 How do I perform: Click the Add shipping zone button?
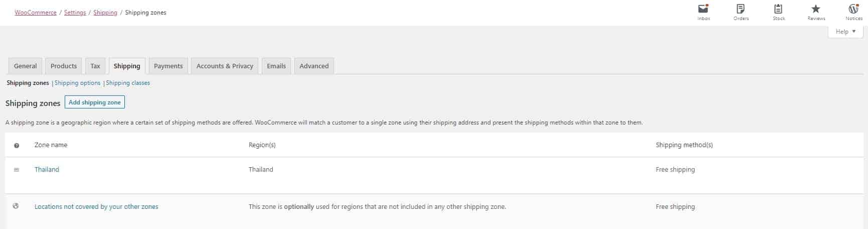tap(95, 102)
